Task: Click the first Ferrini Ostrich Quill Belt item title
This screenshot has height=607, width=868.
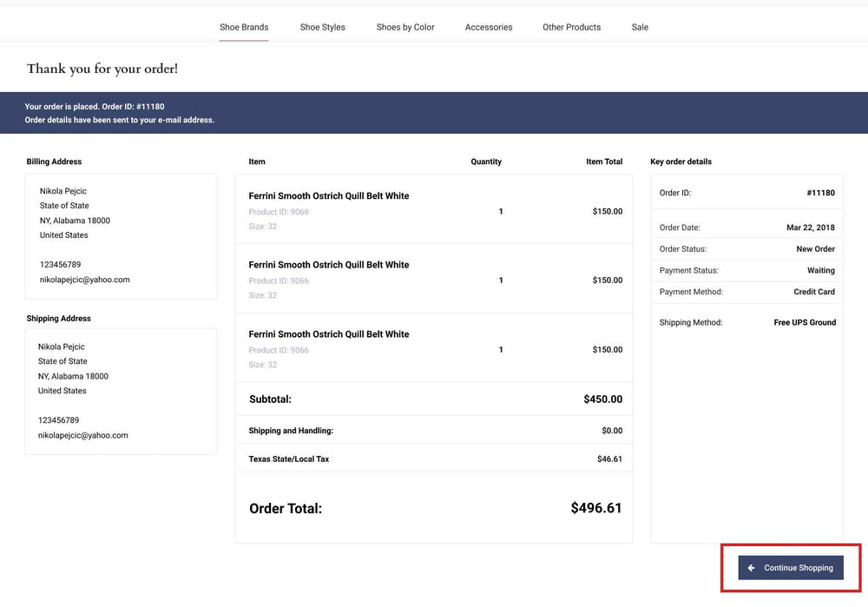Action: 329,196
